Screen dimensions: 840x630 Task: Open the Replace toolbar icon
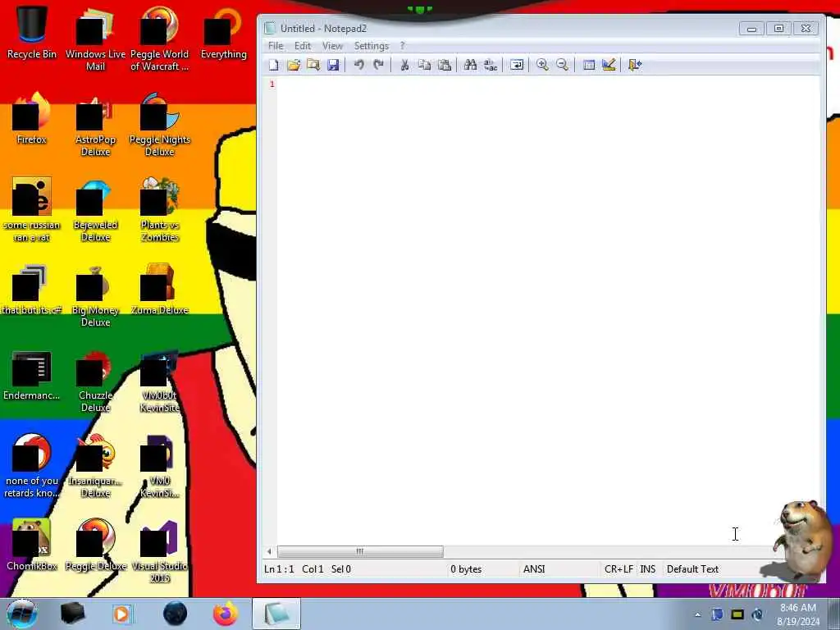491,65
